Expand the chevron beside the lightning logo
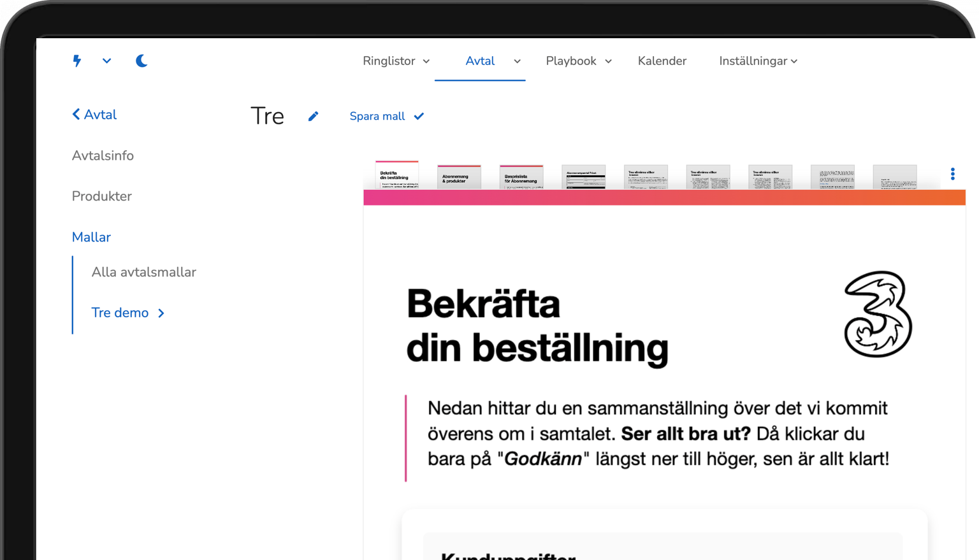This screenshot has width=979, height=560. (106, 61)
